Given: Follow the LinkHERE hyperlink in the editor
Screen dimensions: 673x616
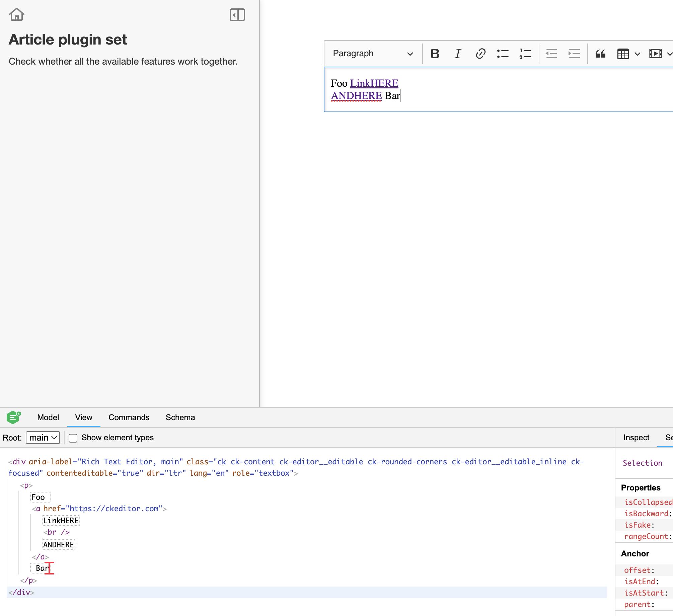Looking at the screenshot, I should click(x=374, y=83).
